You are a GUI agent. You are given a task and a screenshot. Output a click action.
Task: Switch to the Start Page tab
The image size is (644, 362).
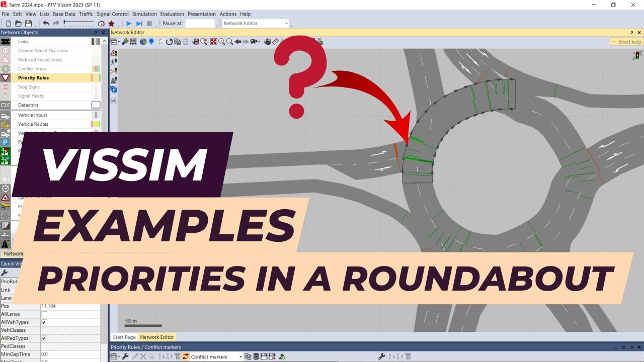(124, 337)
